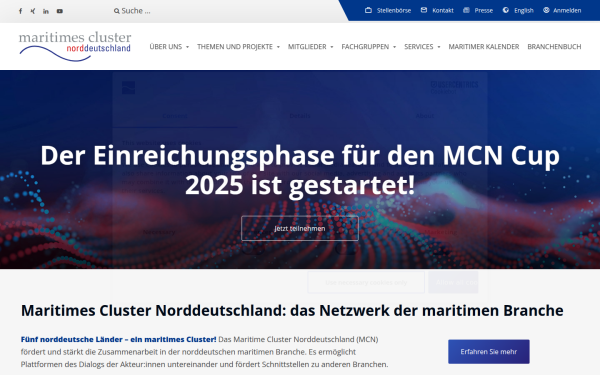Open the Presse section
Screen dimensions: 600x375
click(x=478, y=10)
